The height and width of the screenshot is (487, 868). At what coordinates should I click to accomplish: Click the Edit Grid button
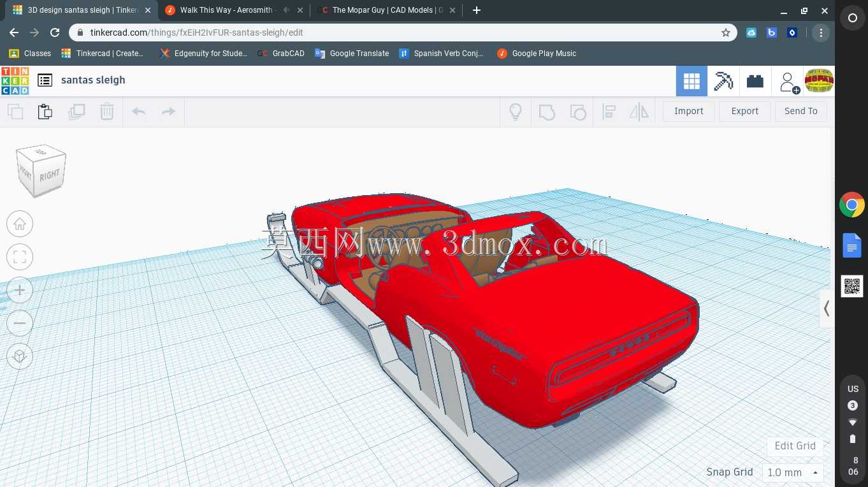tap(795, 446)
